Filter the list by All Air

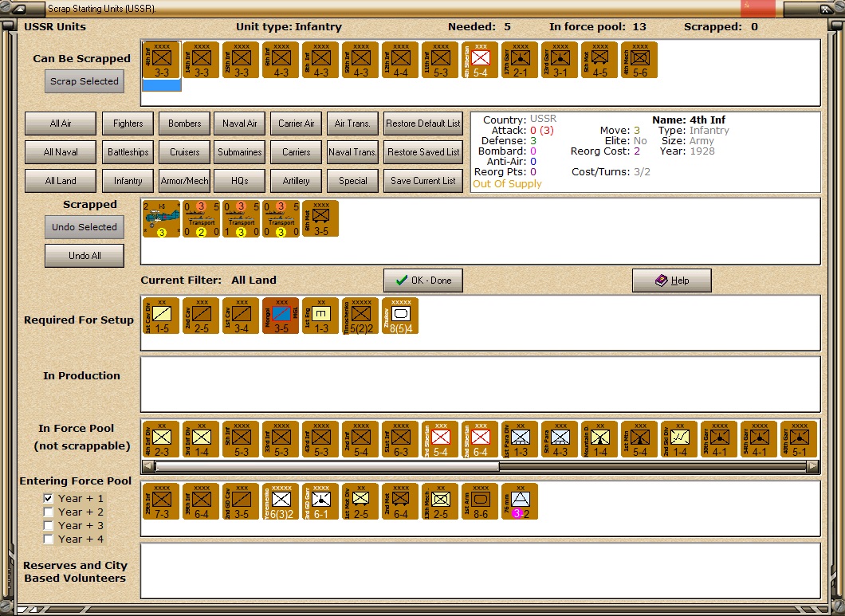(x=61, y=124)
